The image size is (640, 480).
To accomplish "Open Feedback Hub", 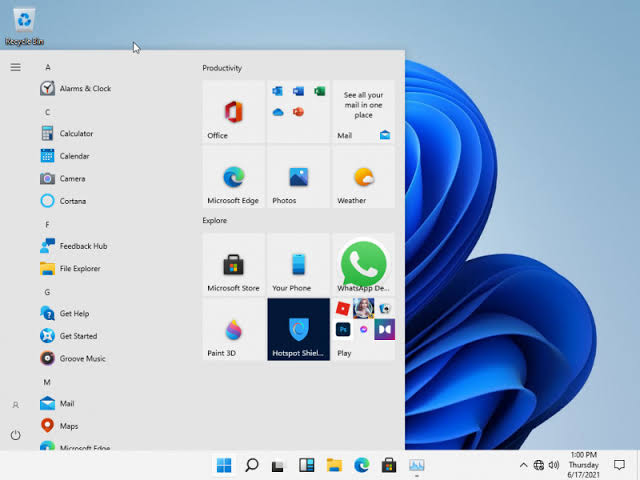I will [x=74, y=246].
